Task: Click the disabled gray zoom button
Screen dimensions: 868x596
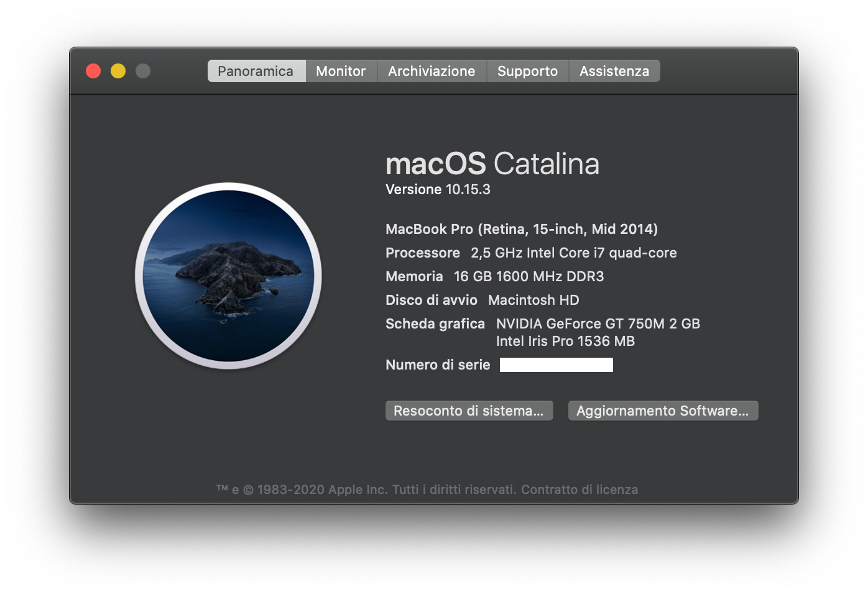Action: [x=143, y=71]
